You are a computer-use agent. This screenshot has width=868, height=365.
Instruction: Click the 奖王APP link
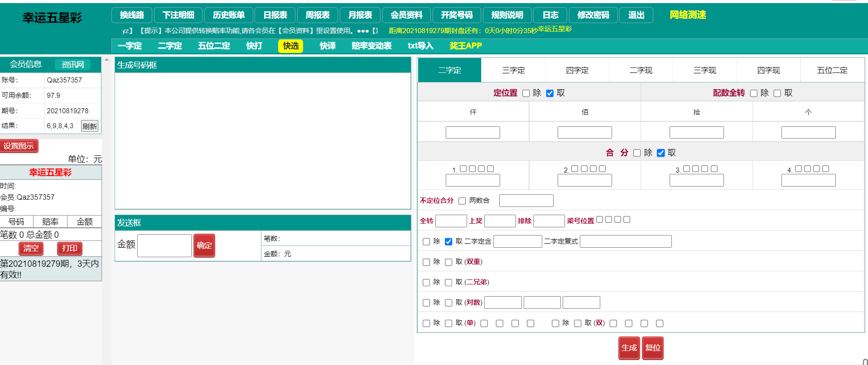click(x=466, y=46)
